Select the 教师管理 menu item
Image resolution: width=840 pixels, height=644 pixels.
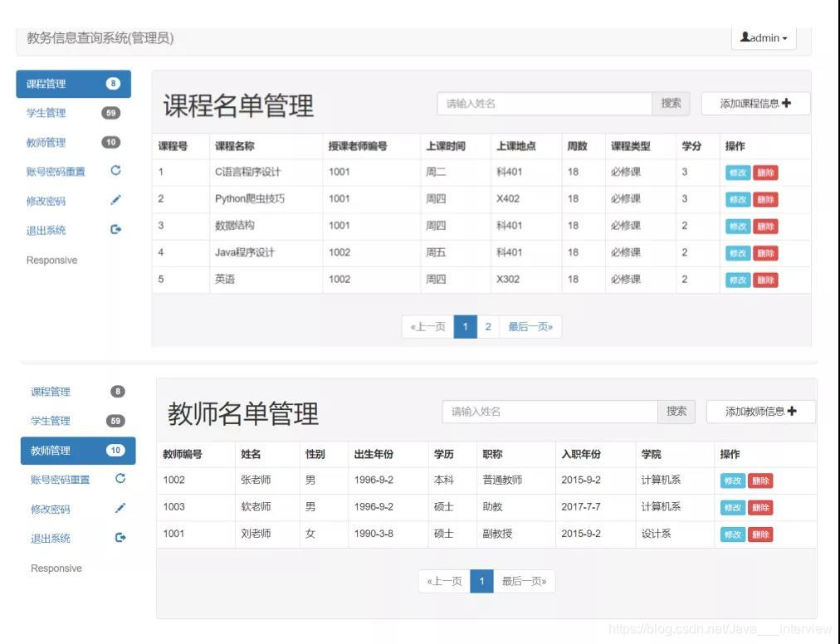pos(50,451)
